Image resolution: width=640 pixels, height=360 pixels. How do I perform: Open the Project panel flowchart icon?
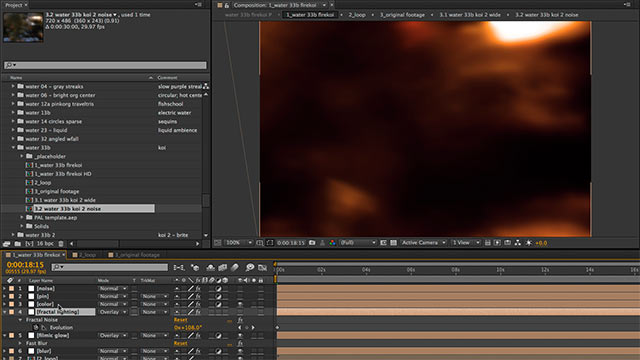pos(206,86)
